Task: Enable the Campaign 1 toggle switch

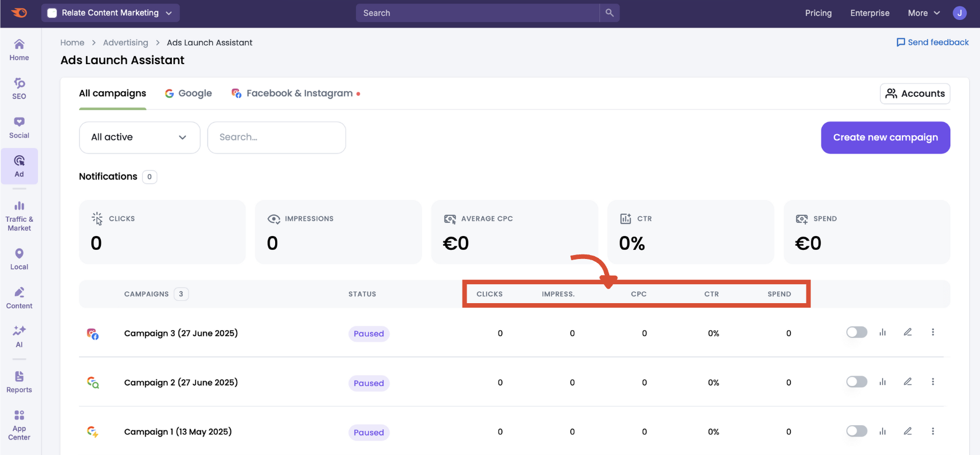Action: (x=857, y=431)
